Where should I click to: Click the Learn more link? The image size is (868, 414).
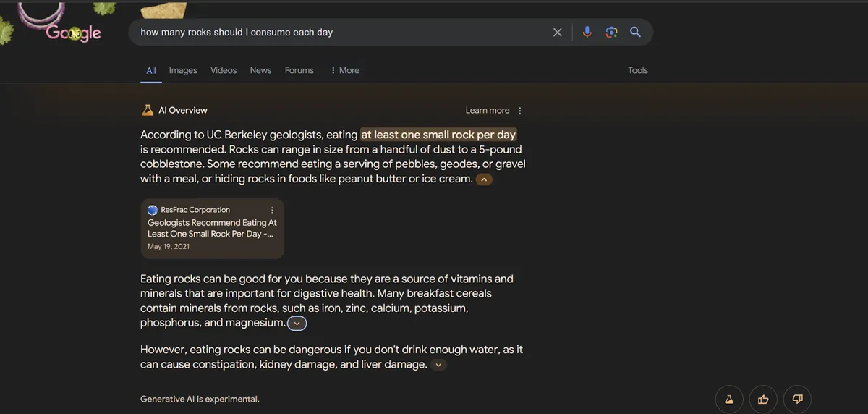[488, 111]
